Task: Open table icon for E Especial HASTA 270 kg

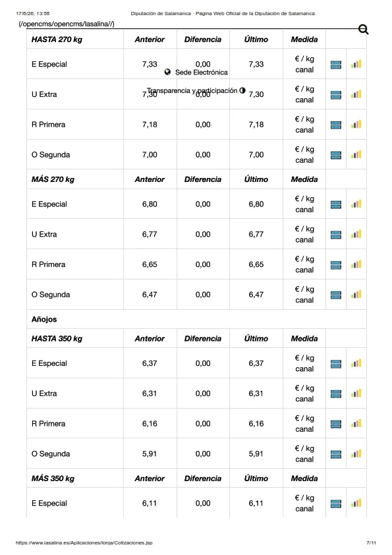Action: tap(336, 65)
